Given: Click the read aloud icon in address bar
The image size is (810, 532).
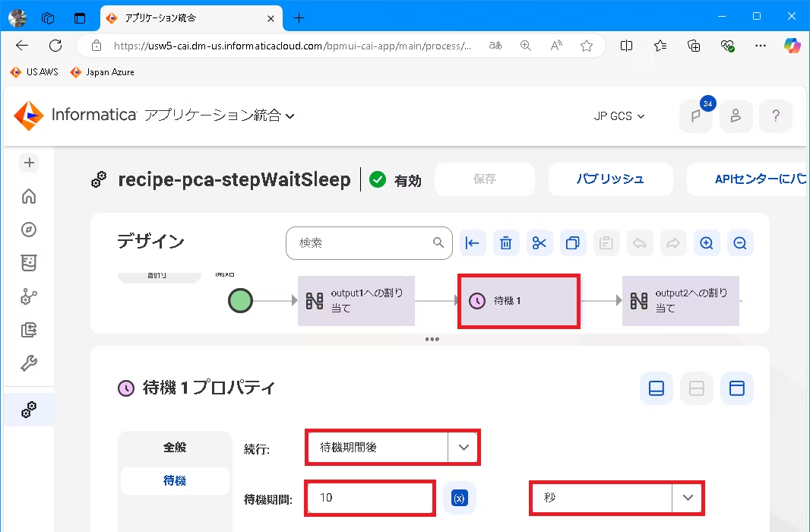Looking at the screenshot, I should pyautogui.click(x=556, y=46).
